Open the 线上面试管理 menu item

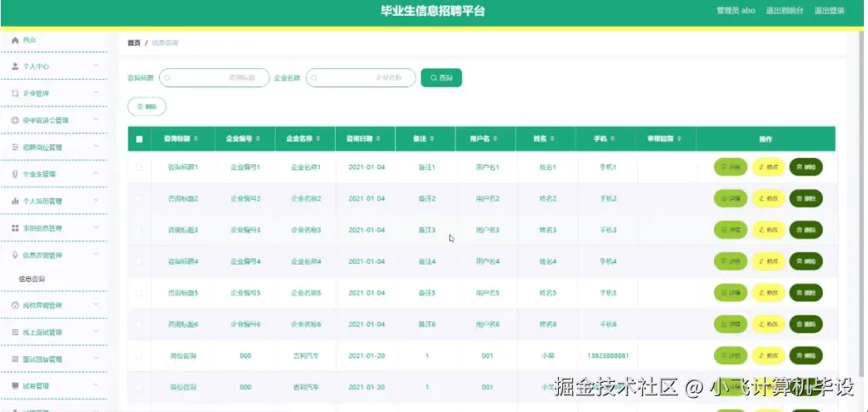coord(53,332)
